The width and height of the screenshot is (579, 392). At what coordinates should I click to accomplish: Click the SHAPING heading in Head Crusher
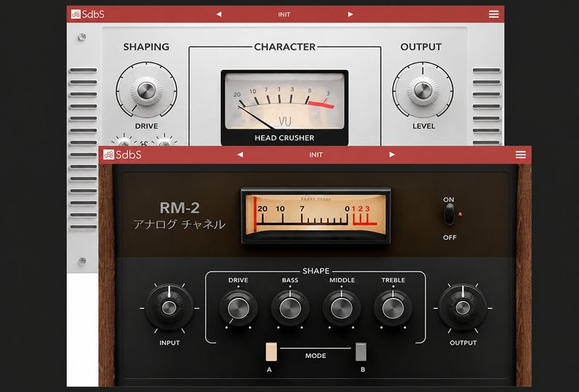click(146, 47)
